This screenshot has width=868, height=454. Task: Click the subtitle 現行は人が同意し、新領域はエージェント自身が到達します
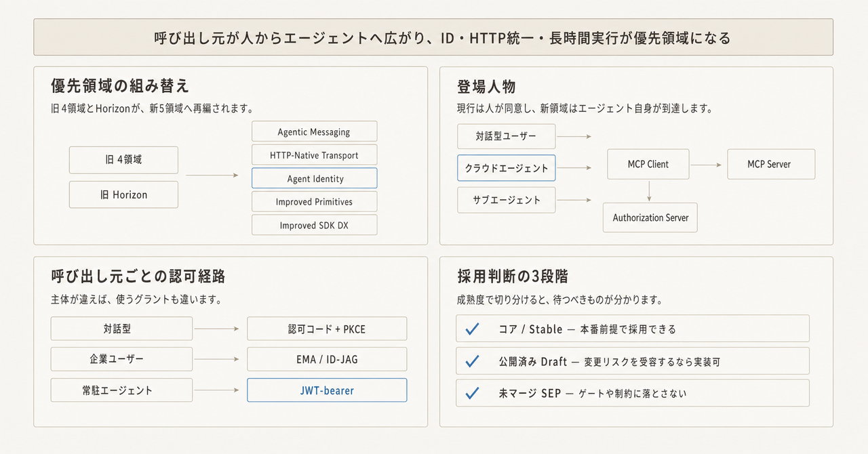click(585, 108)
